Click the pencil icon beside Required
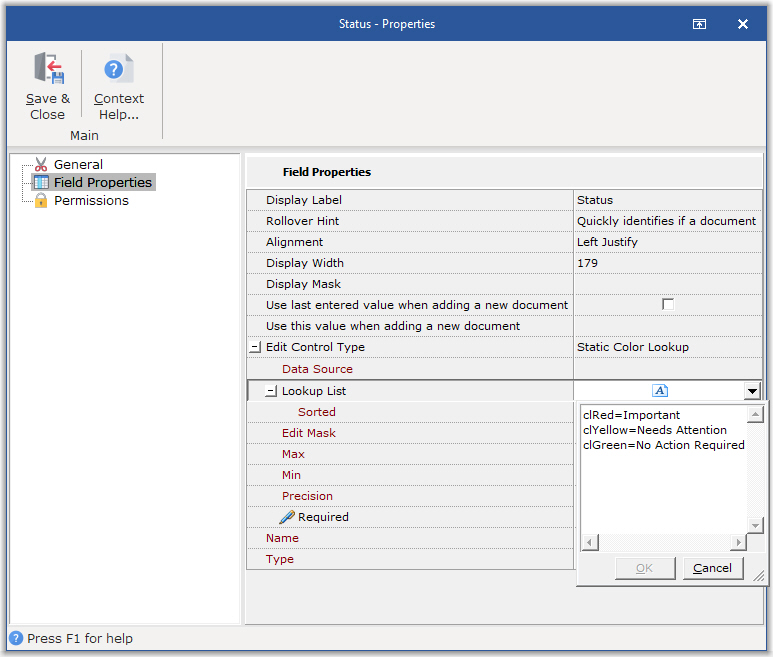773x657 pixels. (x=287, y=517)
